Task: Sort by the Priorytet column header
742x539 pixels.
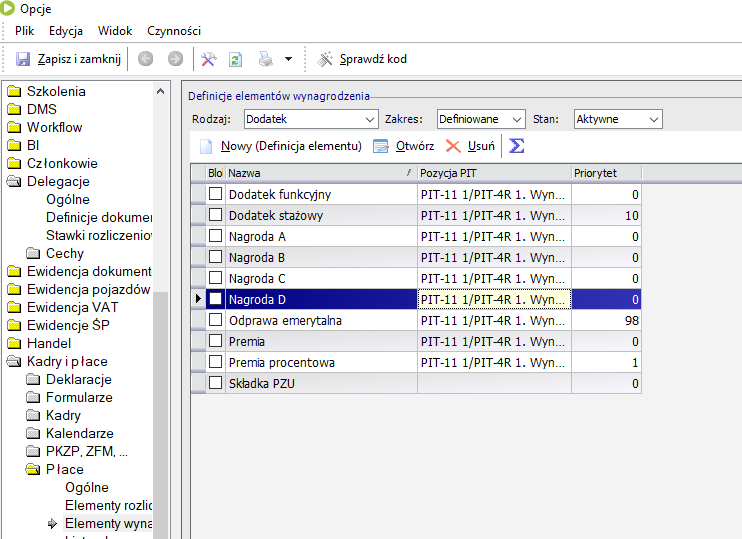Action: 606,173
